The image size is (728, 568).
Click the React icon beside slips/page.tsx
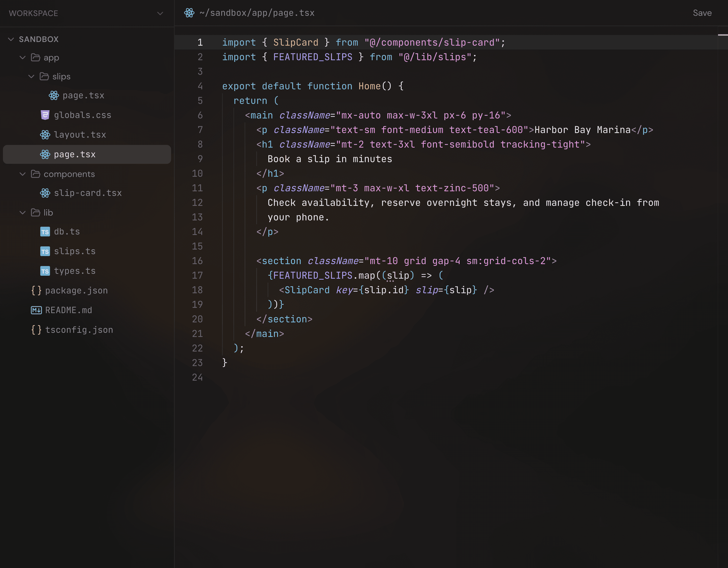[54, 96]
